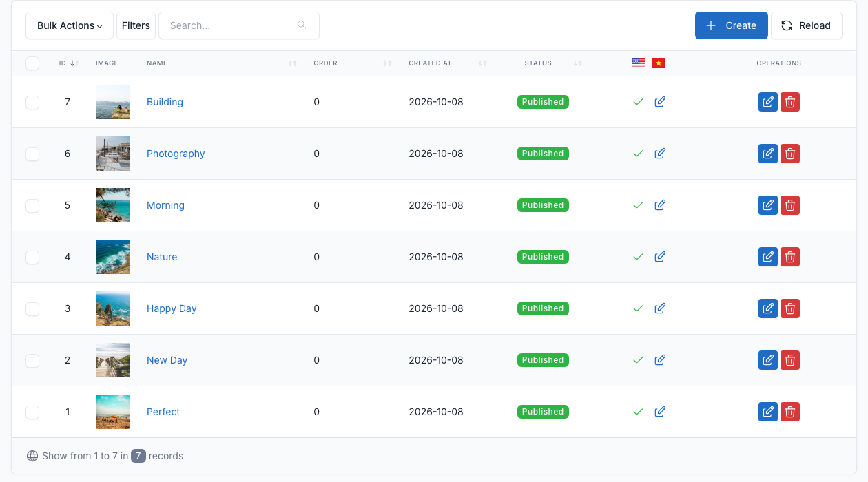Open the Photography gallery link

(176, 154)
